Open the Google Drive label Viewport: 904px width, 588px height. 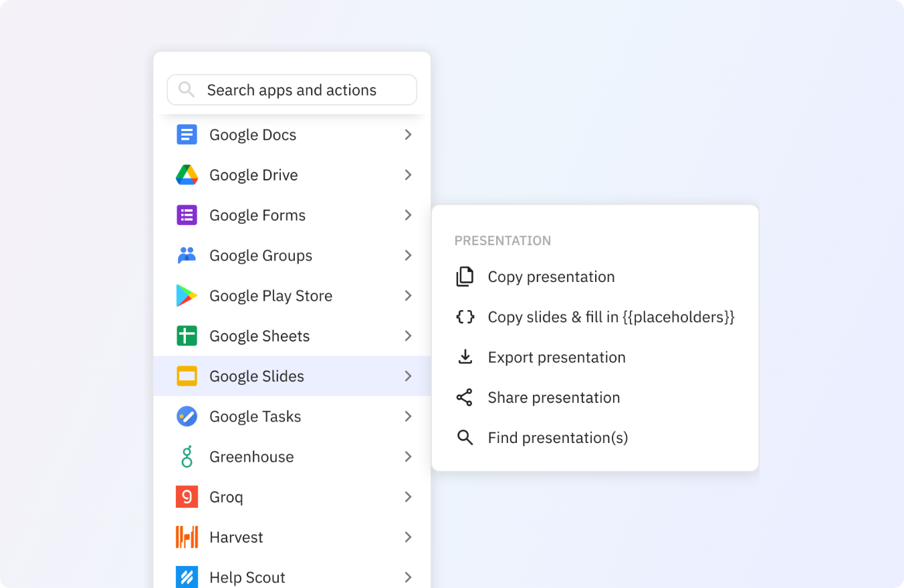[253, 175]
